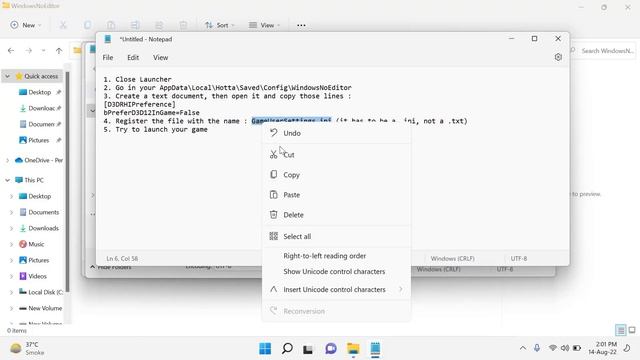
Task: Switch to details view icon in Explorer
Action: [x=620, y=330]
